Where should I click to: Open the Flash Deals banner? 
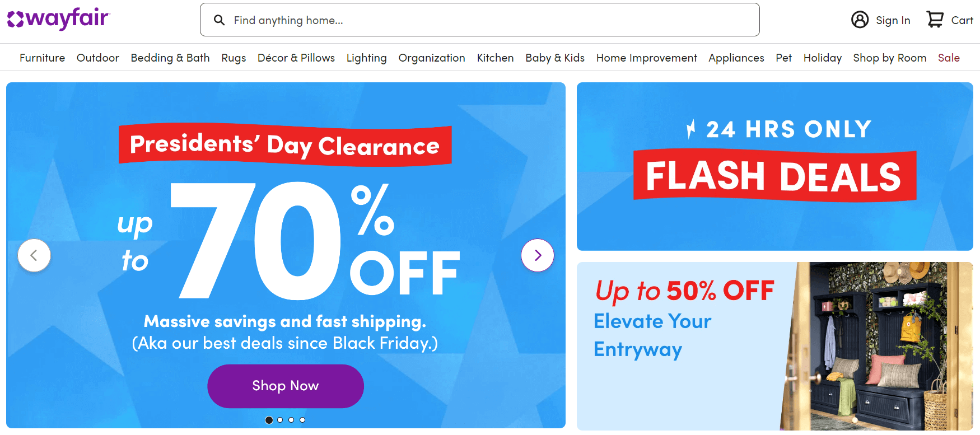[x=774, y=166]
